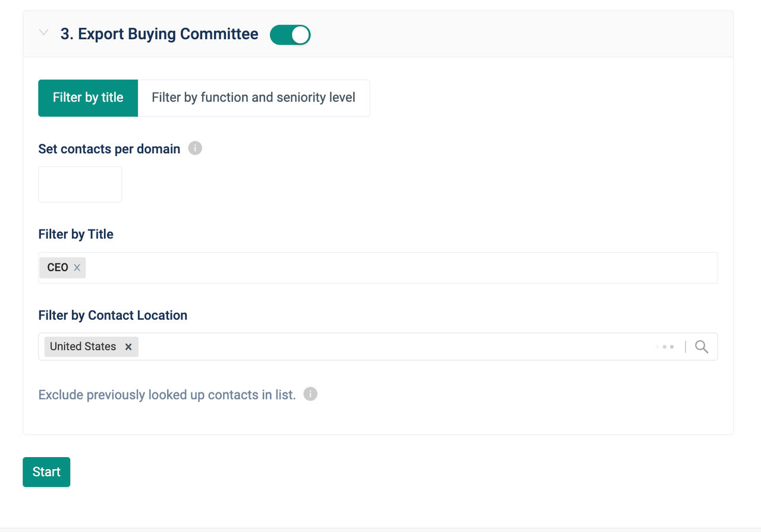Disable the Export Buying Committee toggle
Screen dimensions: 761x532
[x=290, y=35]
